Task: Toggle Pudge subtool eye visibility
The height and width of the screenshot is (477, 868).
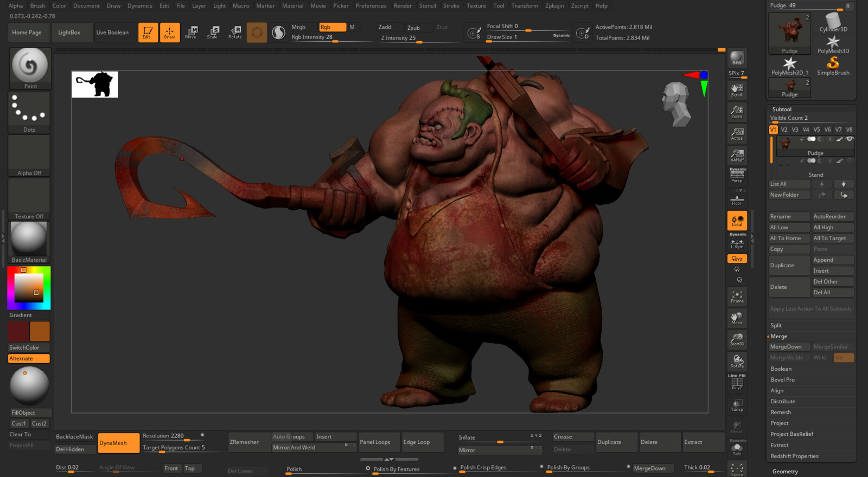Action: tap(850, 139)
